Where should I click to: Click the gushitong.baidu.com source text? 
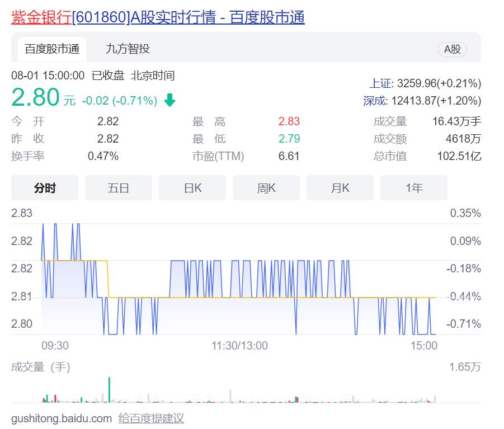(x=62, y=418)
